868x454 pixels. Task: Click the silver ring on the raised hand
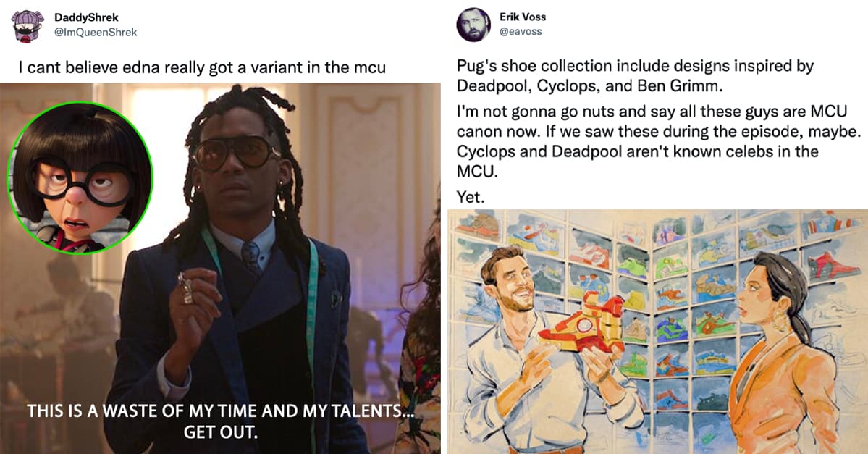pyautogui.click(x=186, y=287)
